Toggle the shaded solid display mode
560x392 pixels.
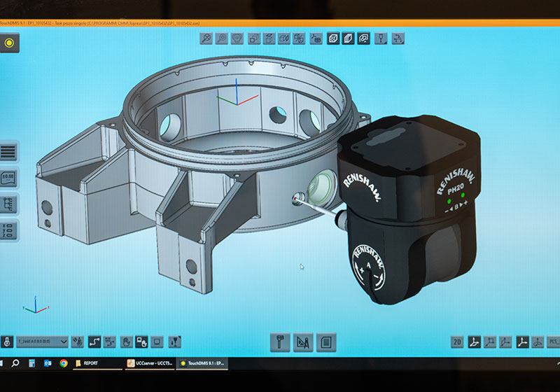pyautogui.click(x=348, y=38)
